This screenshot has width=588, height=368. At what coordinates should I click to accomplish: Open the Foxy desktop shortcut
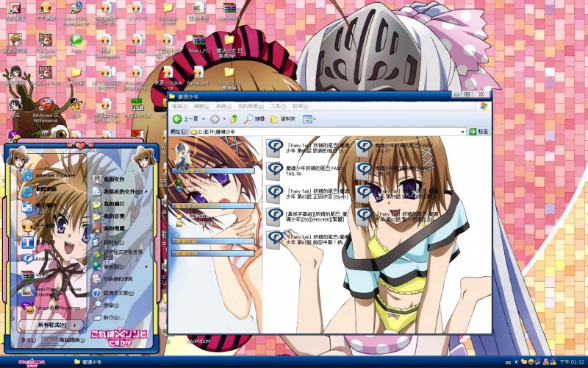click(76, 43)
